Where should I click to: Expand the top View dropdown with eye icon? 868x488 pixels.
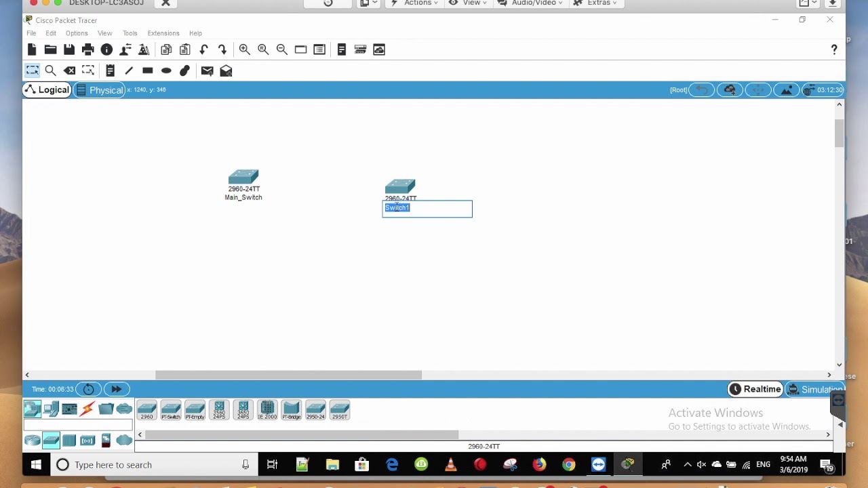coord(467,3)
